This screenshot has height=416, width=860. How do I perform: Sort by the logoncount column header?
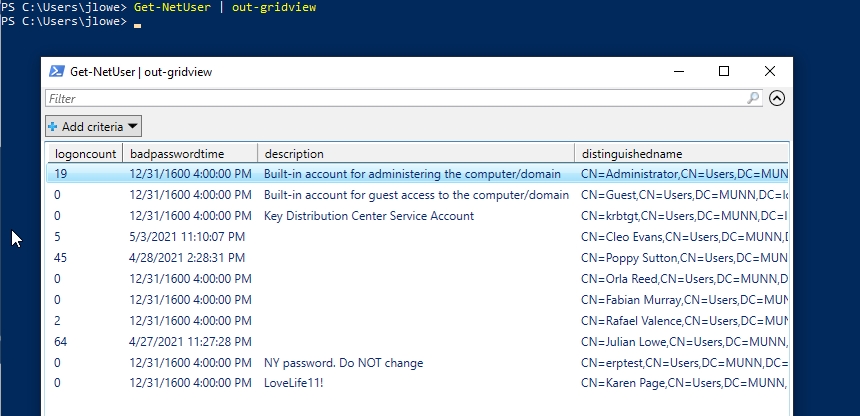coord(85,154)
